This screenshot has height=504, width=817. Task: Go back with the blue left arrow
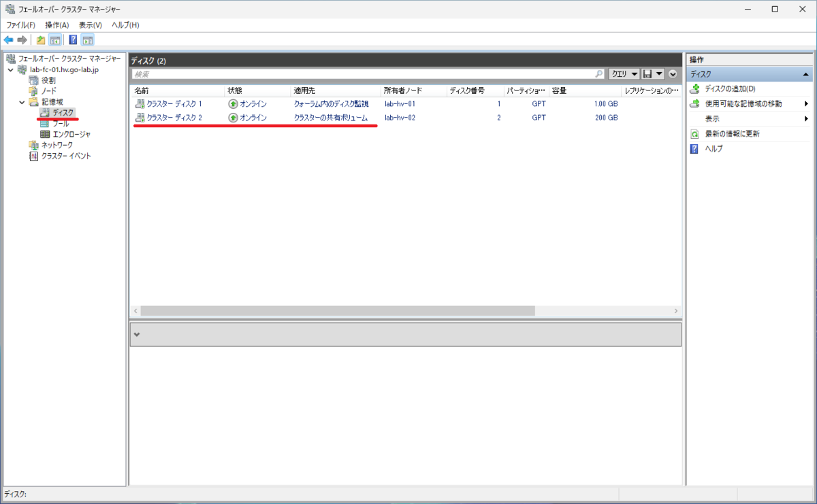point(8,39)
